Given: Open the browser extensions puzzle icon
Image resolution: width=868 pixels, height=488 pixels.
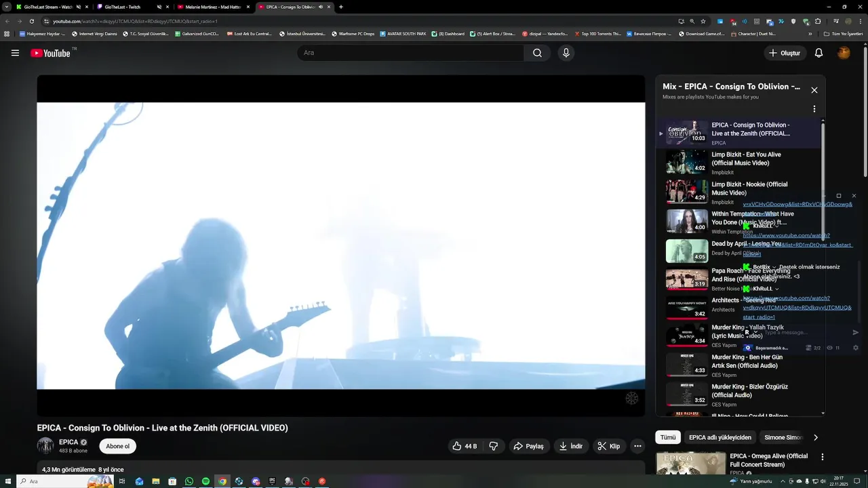Looking at the screenshot, I should coord(818,21).
